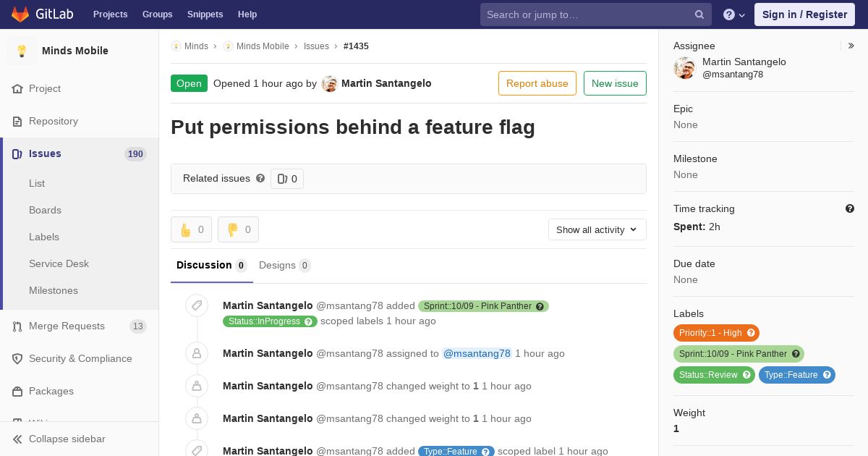Click the GitLab fox logo

coord(20,14)
